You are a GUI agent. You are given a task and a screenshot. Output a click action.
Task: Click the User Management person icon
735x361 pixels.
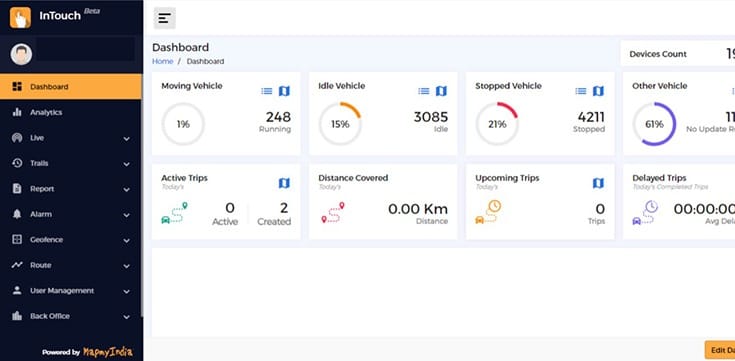coord(17,290)
